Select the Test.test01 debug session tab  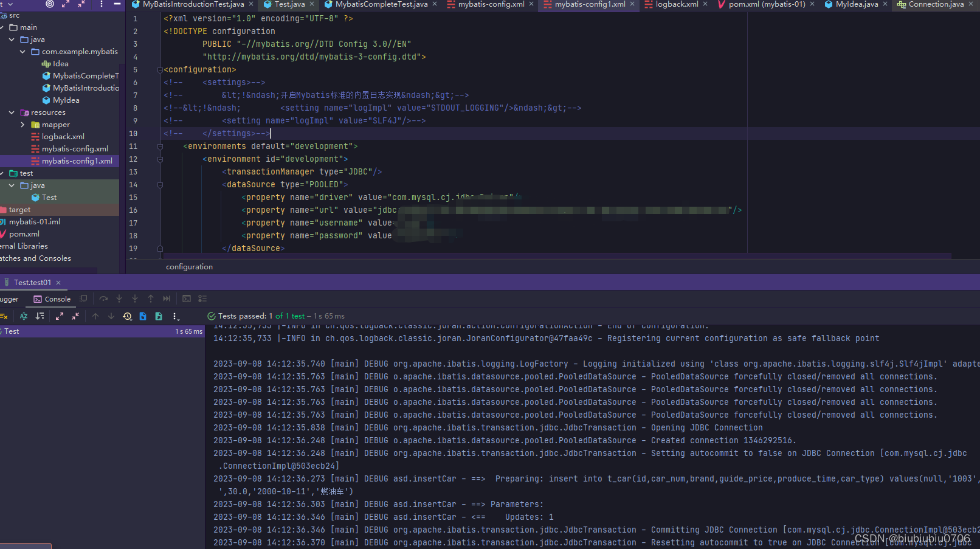[x=32, y=283]
